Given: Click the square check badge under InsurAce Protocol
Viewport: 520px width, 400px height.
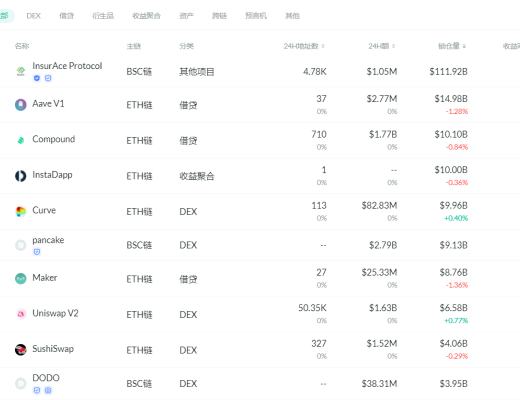Looking at the screenshot, I should point(48,78).
